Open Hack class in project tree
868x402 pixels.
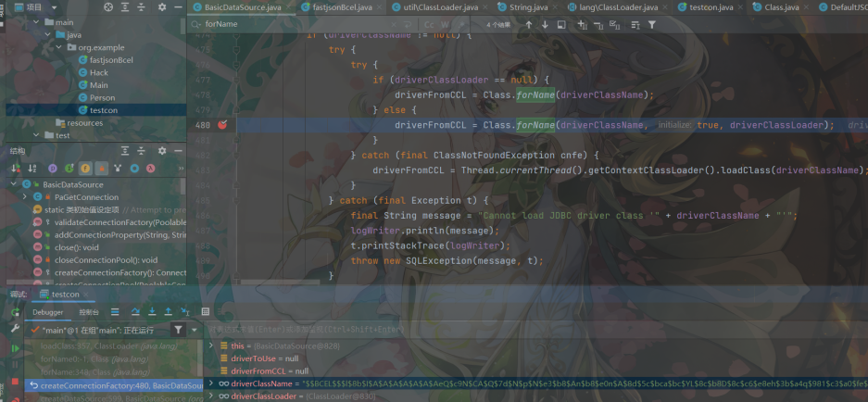pos(100,72)
